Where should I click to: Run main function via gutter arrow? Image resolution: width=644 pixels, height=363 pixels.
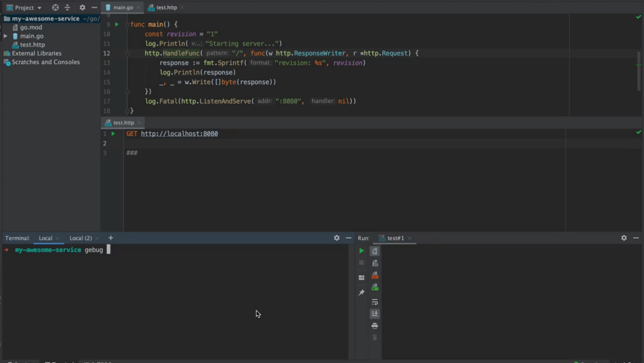(x=117, y=24)
